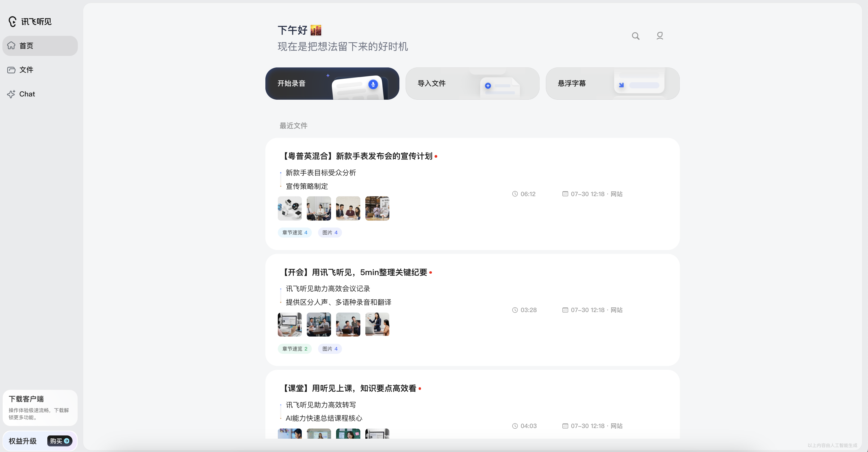Start recording with 开始录音 button
This screenshot has width=868, height=452.
(x=332, y=83)
